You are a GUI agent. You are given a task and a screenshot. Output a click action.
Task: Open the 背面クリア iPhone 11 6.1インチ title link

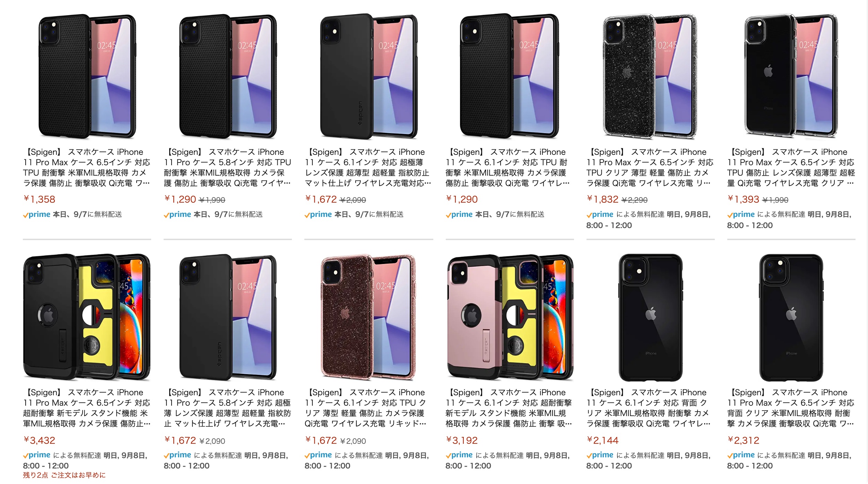(650, 408)
